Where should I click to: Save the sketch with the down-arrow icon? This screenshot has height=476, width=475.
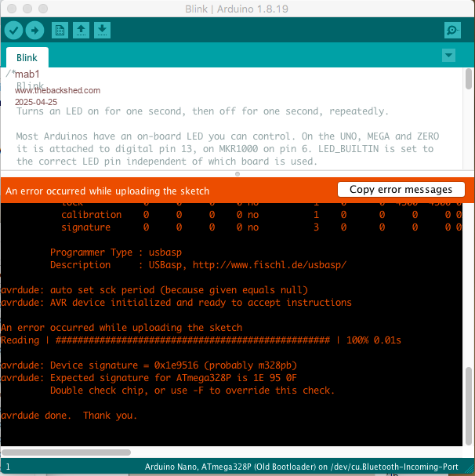[102, 31]
